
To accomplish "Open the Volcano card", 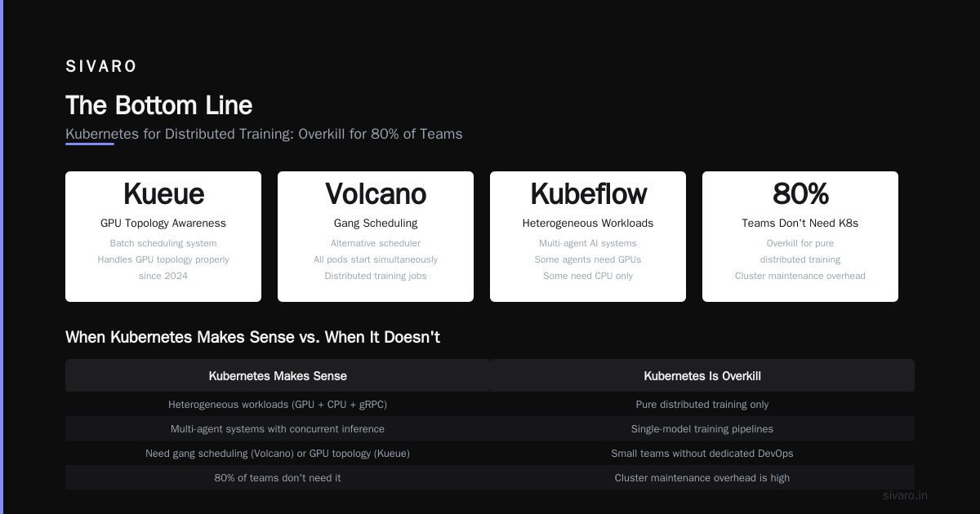I will (376, 237).
